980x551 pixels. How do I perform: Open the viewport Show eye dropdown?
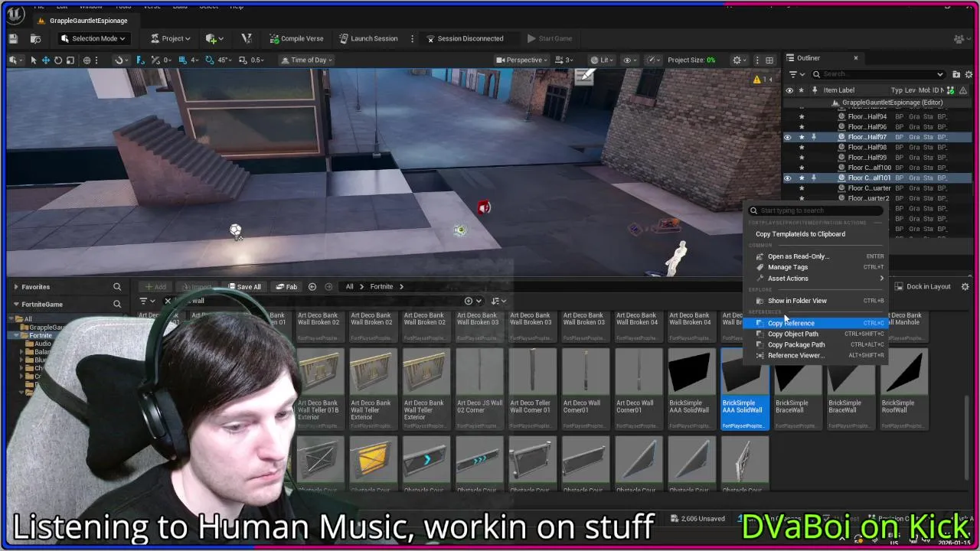point(630,60)
